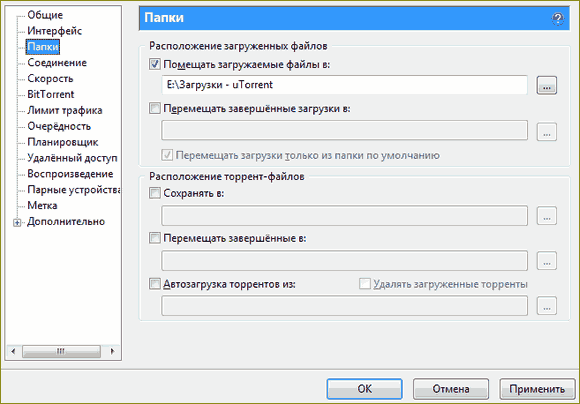Browse for download folder location

(x=547, y=85)
